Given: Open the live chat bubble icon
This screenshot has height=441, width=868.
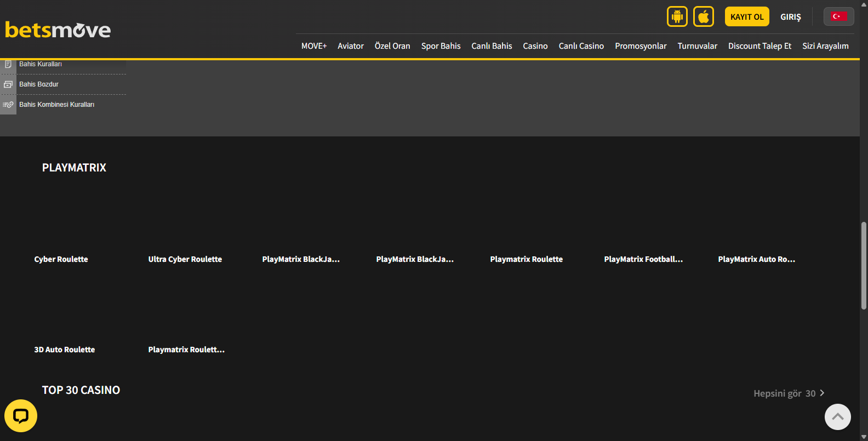Looking at the screenshot, I should point(21,416).
